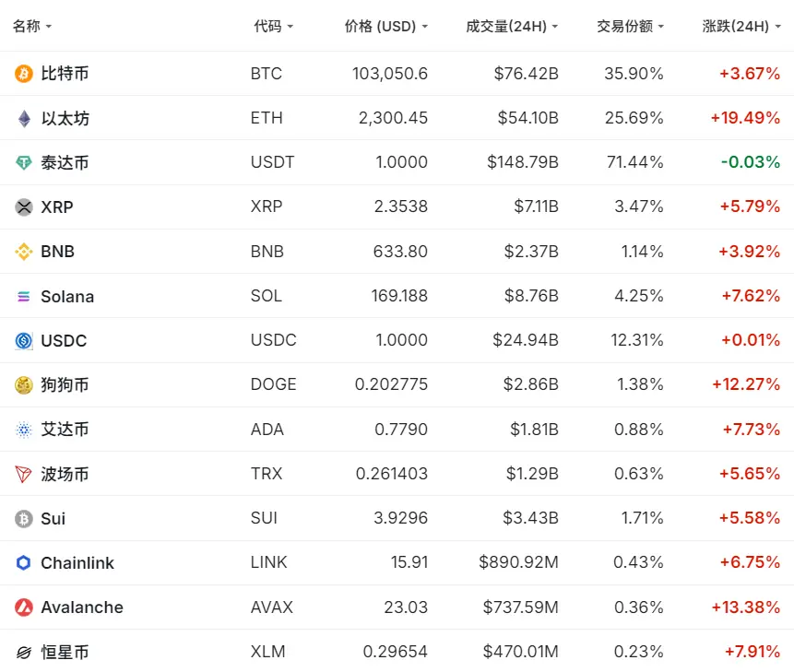Click the Cardano dotted logo icon
794x672 pixels.
tap(24, 430)
